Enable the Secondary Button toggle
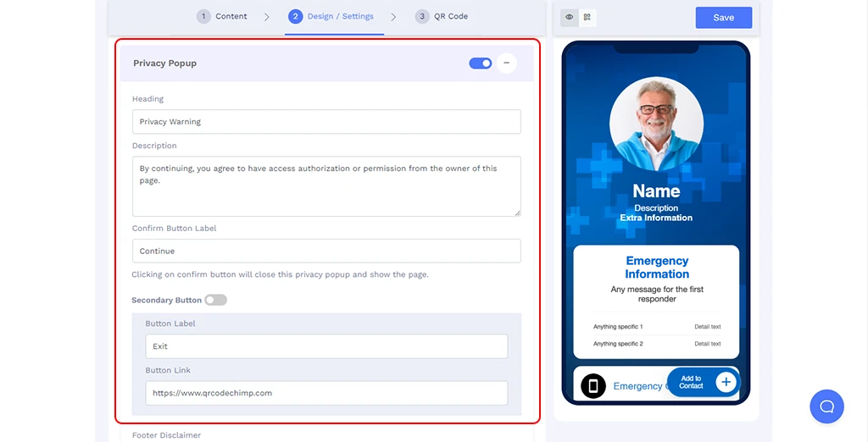This screenshot has width=868, height=442. tap(215, 300)
